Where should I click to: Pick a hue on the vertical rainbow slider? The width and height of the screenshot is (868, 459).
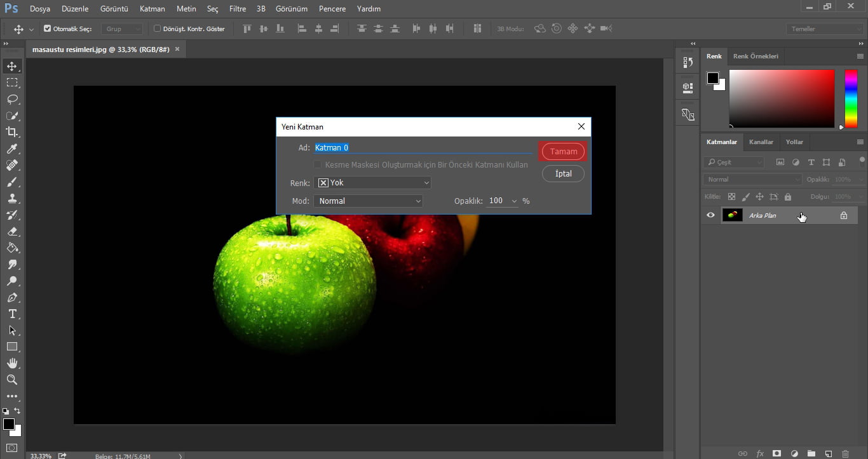851,98
